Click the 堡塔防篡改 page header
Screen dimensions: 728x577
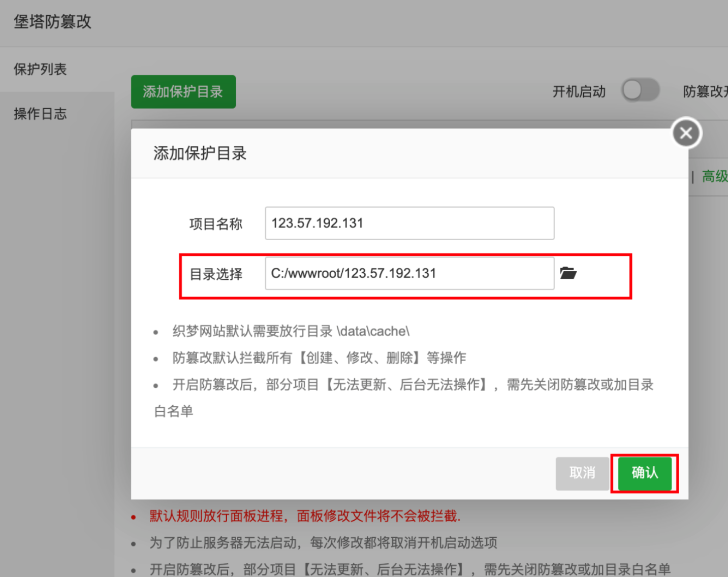52,22
